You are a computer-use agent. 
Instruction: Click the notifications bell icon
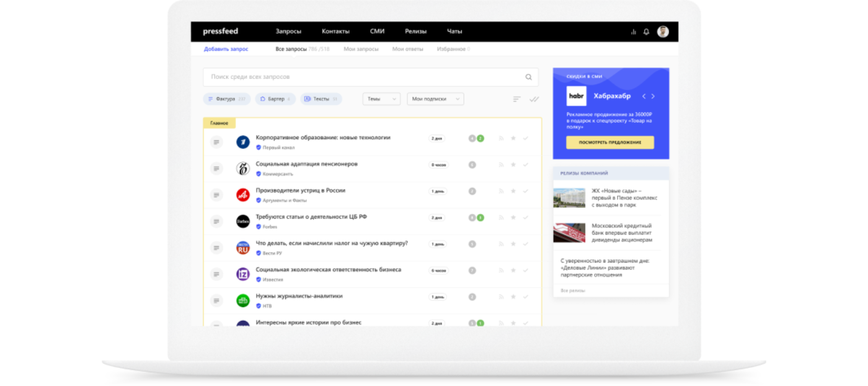647,32
